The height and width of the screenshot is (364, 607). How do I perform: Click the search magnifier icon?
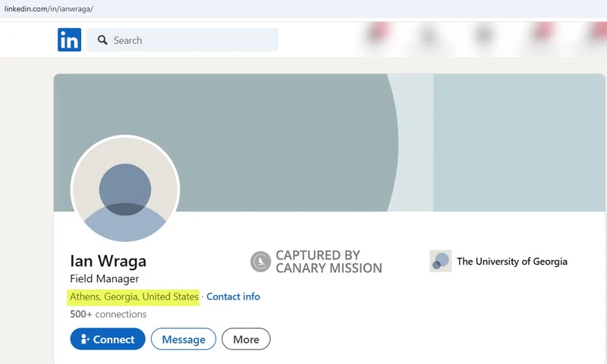[x=102, y=40]
